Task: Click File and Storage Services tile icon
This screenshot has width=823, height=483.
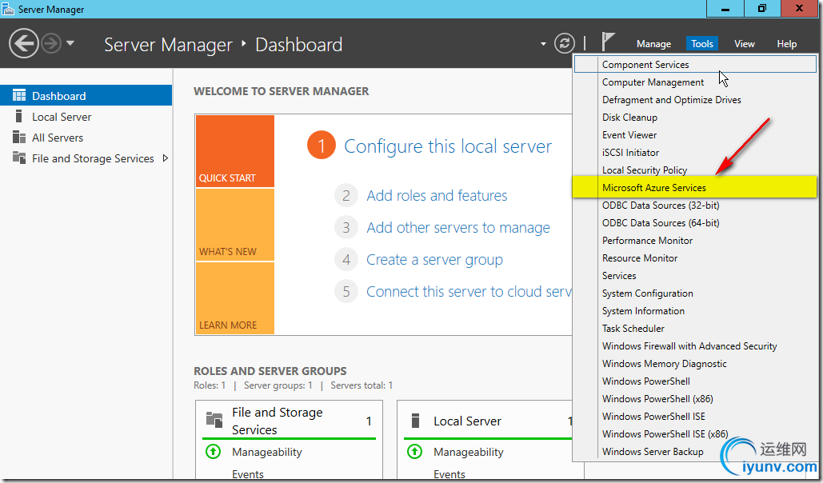Action: 214,419
